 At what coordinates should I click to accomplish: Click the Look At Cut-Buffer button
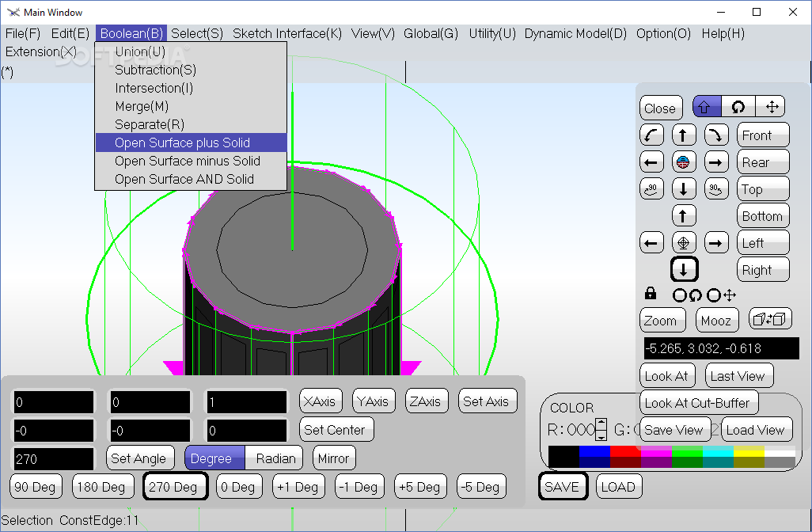699,402
